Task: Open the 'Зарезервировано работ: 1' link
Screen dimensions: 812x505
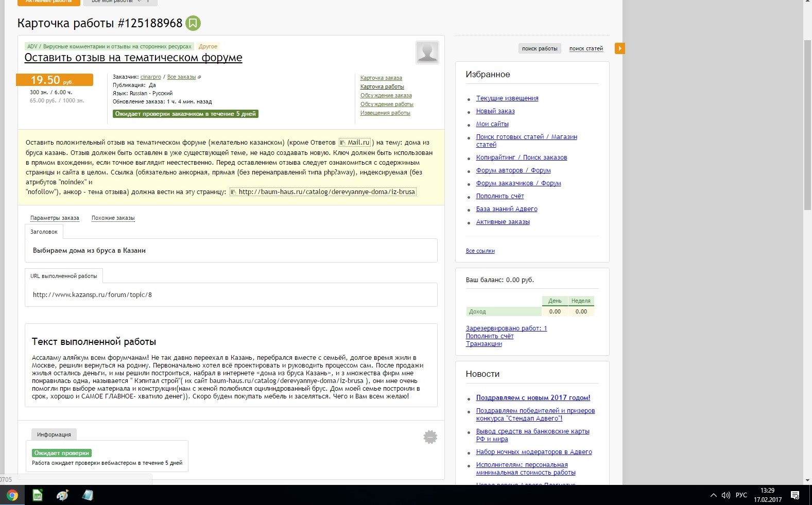Action: [x=506, y=328]
